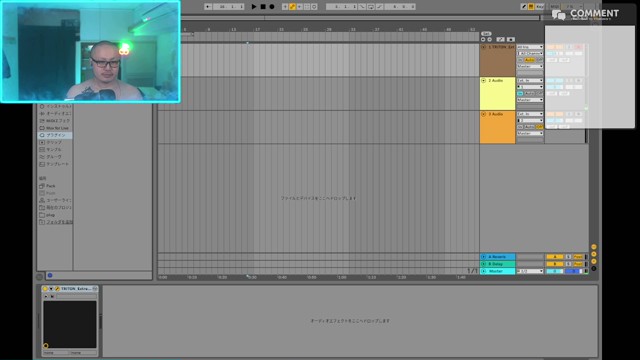This screenshot has height=360, width=640.
Task: Toggle TRITON Extreme device activator
Action: [45, 289]
